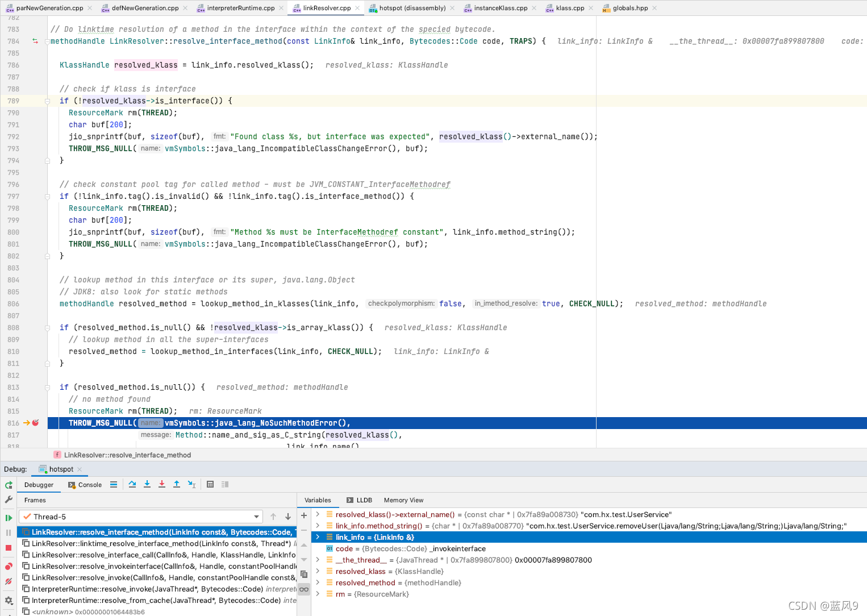
Task: Expand resolved_klass()->external_name() variable
Action: 318,514
